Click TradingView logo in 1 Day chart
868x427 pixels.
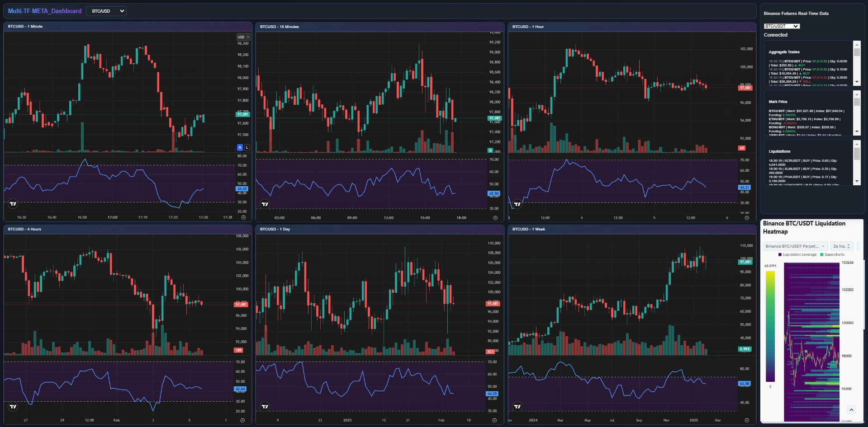(265, 407)
